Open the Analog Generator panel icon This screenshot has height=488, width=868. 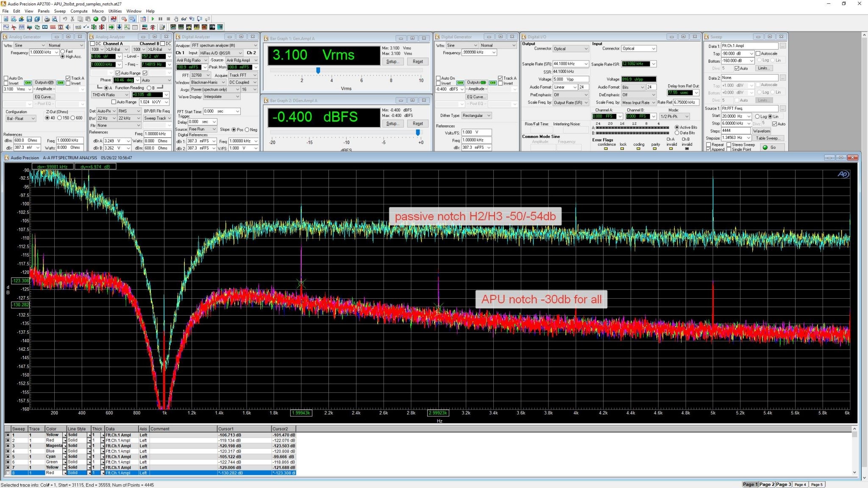[x=6, y=27]
